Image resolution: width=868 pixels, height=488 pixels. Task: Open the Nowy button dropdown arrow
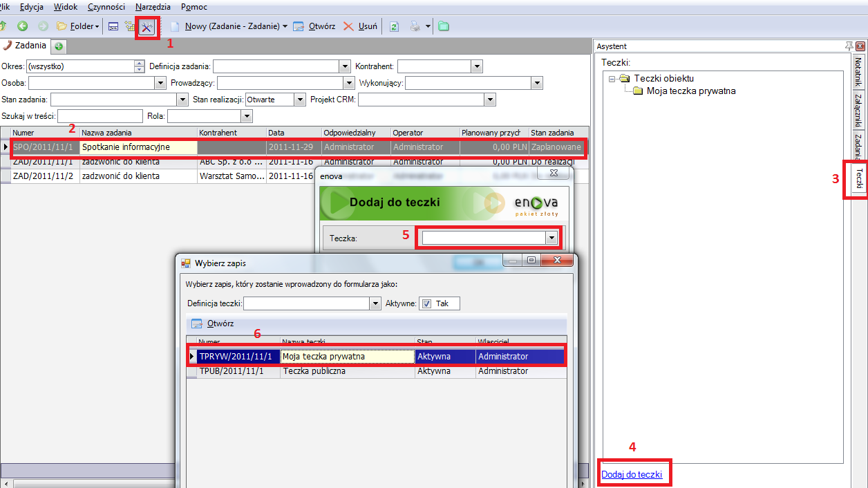285,27
